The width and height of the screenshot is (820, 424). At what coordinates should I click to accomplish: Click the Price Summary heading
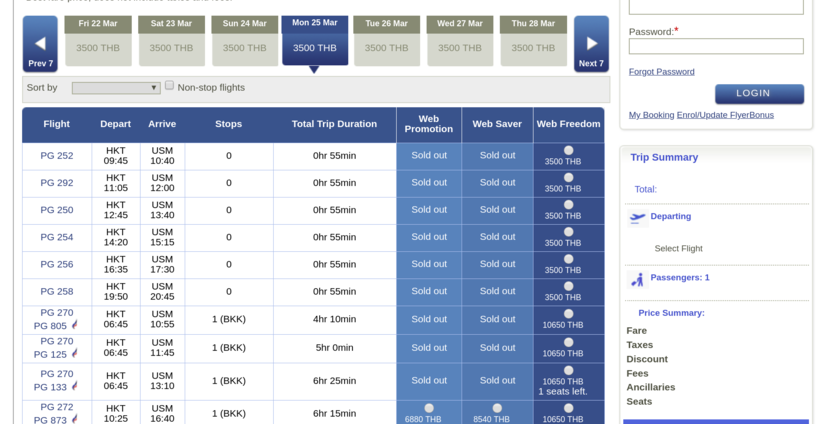point(671,313)
